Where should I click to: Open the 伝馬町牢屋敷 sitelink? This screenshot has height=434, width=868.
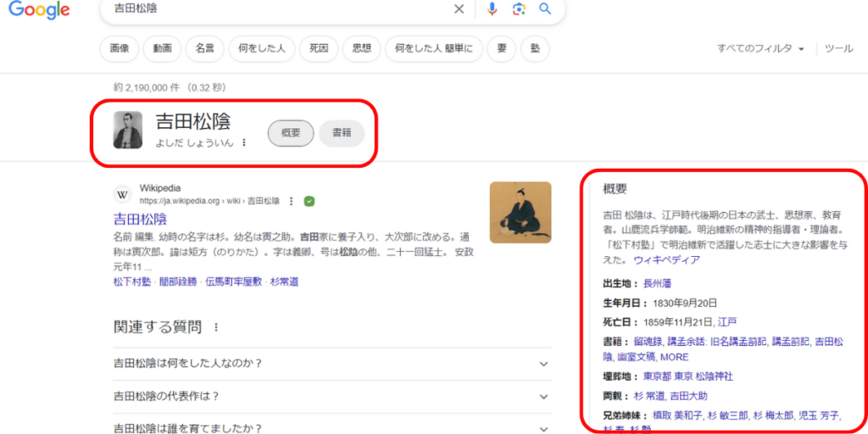point(233,281)
